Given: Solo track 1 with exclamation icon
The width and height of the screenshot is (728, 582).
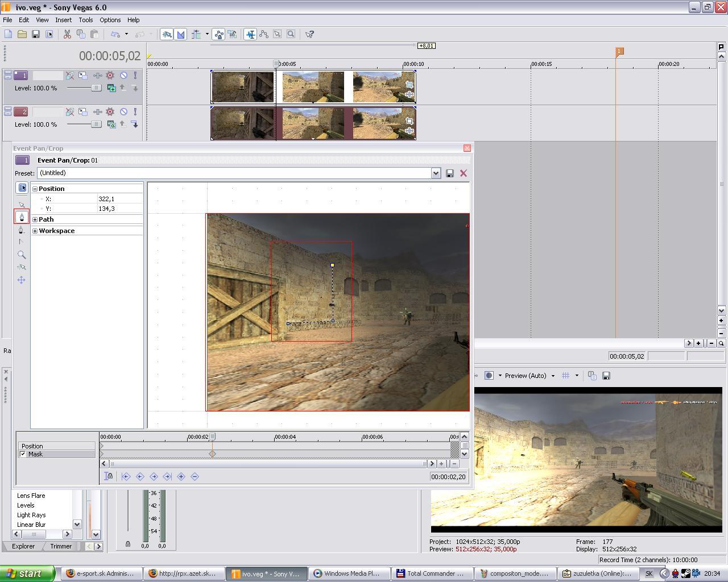Looking at the screenshot, I should tap(135, 75).
